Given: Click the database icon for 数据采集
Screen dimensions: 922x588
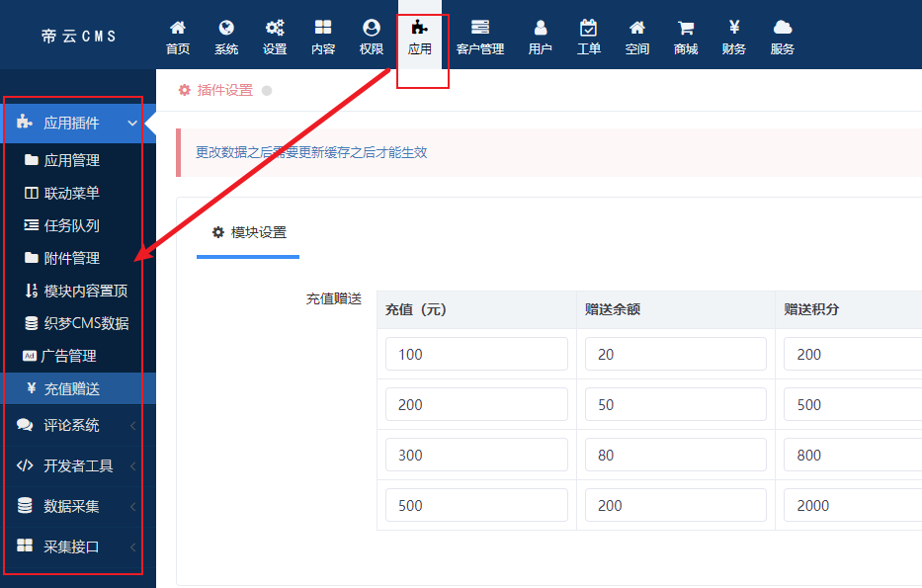Looking at the screenshot, I should tap(25, 505).
